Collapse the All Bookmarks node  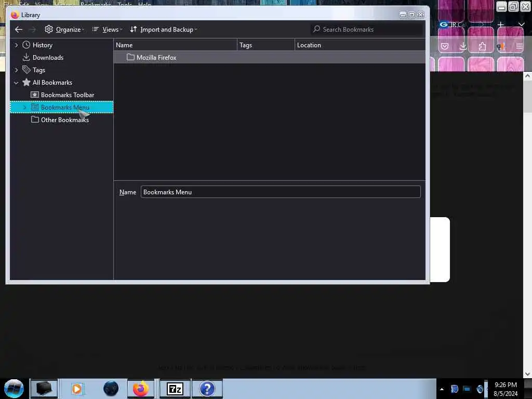(x=16, y=83)
